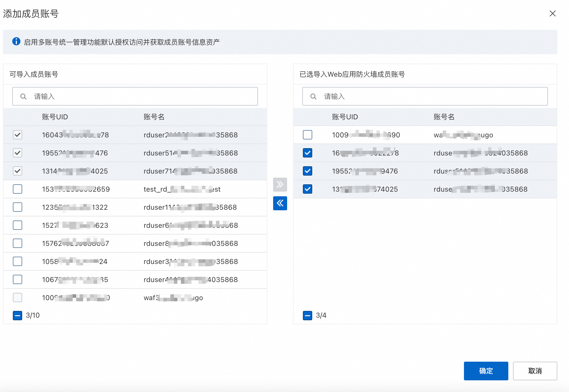Click the 取消 cancel button
Image resolution: width=569 pixels, height=392 pixels.
(535, 371)
